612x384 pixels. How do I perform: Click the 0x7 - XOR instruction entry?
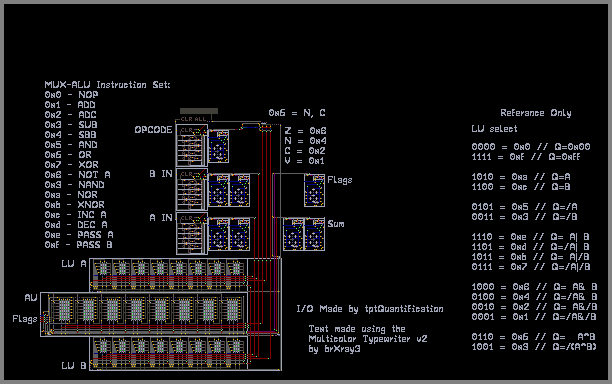pos(71,165)
